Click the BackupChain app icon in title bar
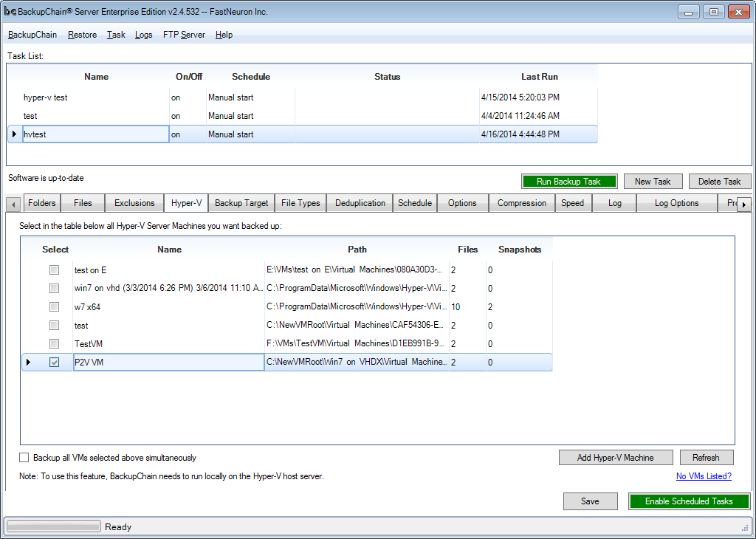Screen dimensions: 756x539 10,12
